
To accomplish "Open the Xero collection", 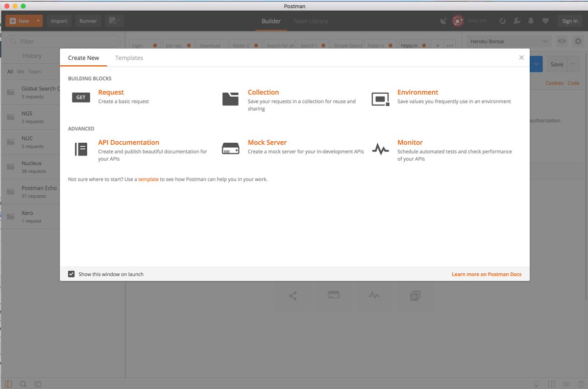I will tap(31, 217).
